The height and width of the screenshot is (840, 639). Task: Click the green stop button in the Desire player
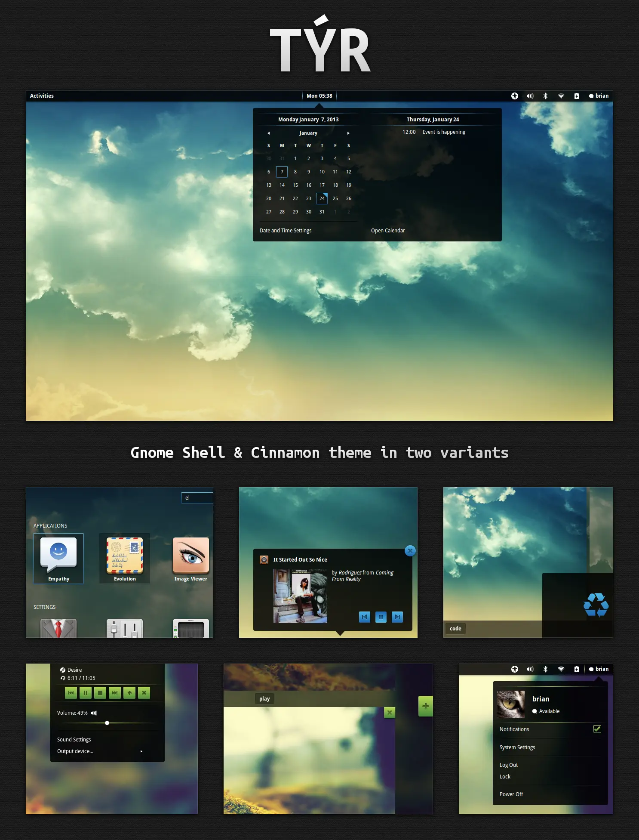click(100, 693)
